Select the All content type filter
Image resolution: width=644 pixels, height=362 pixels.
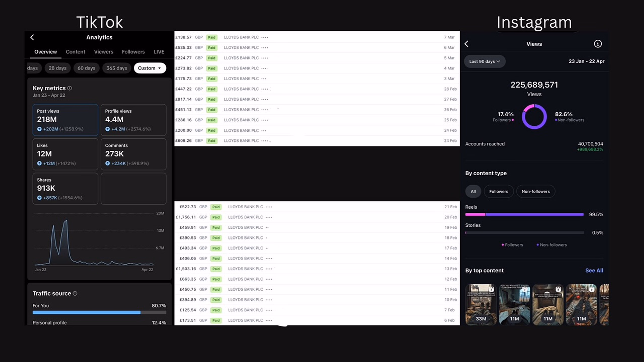tap(473, 192)
